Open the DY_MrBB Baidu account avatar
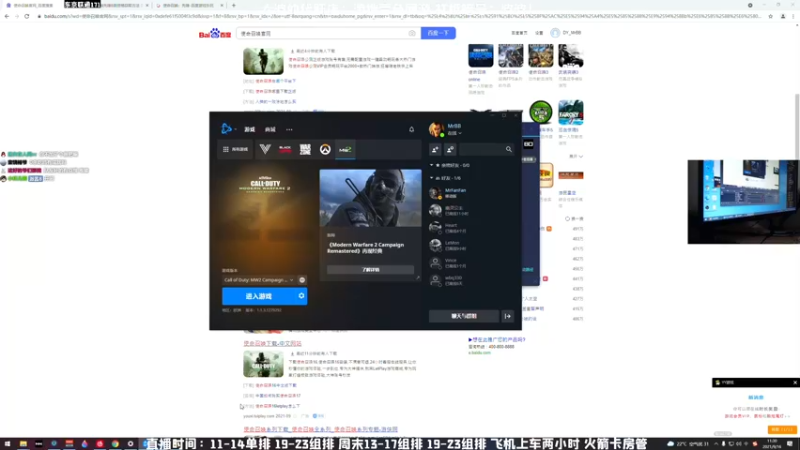 click(x=555, y=33)
